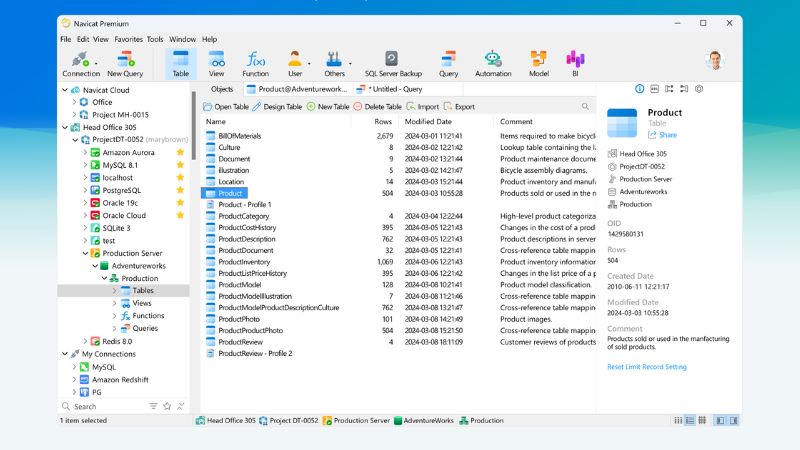Open the Tools menu
The width and height of the screenshot is (800, 450).
pos(155,39)
